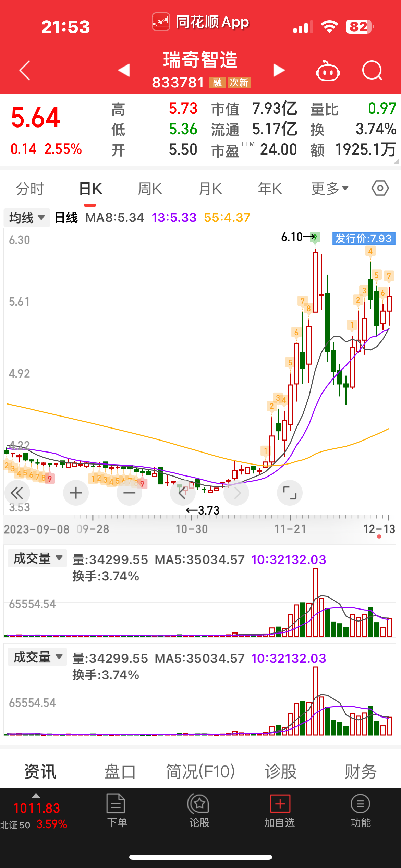Image resolution: width=401 pixels, height=868 pixels.
Task: Expand the 北证50 index bar arrow
Action: 36,796
